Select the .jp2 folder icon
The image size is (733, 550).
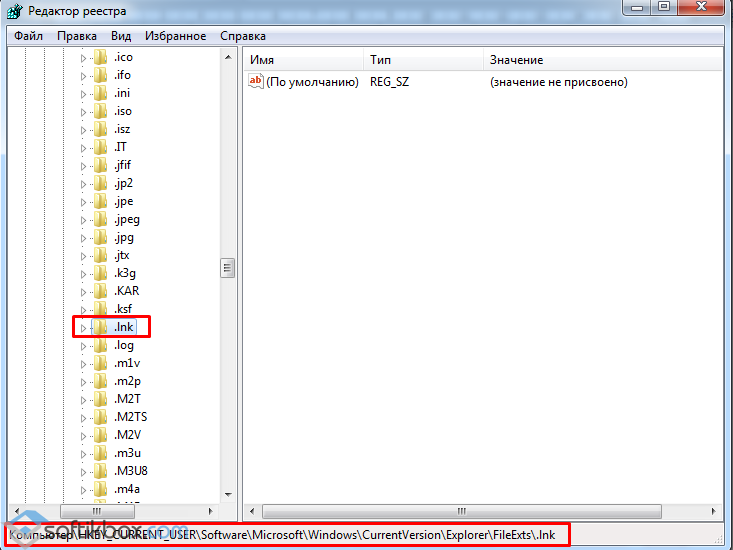pyautogui.click(x=100, y=183)
